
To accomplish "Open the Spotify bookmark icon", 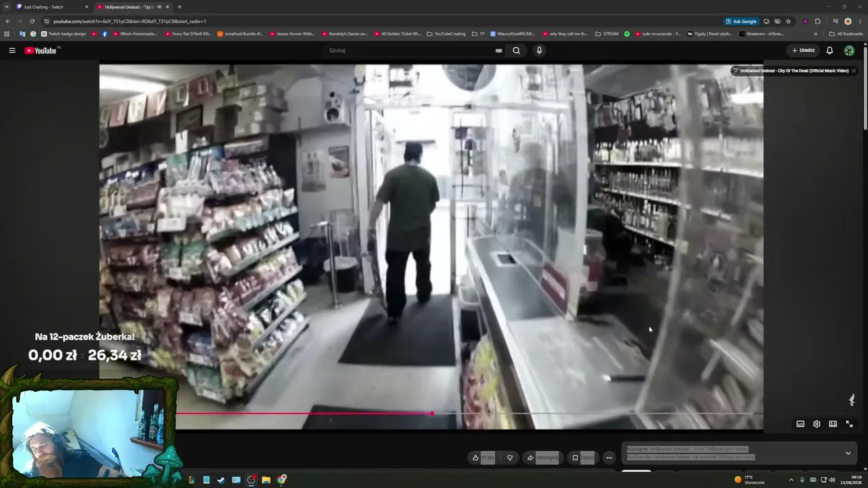I will tap(627, 34).
